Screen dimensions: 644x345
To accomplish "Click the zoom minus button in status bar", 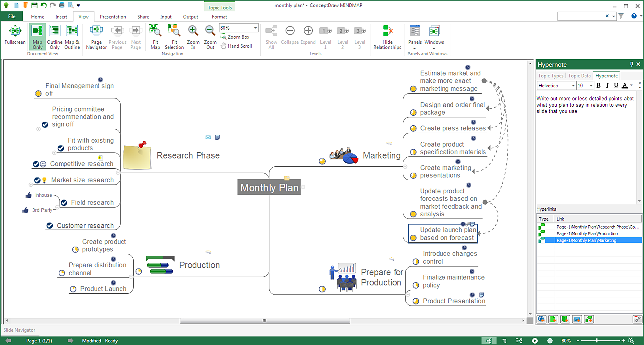I will [x=577, y=341].
